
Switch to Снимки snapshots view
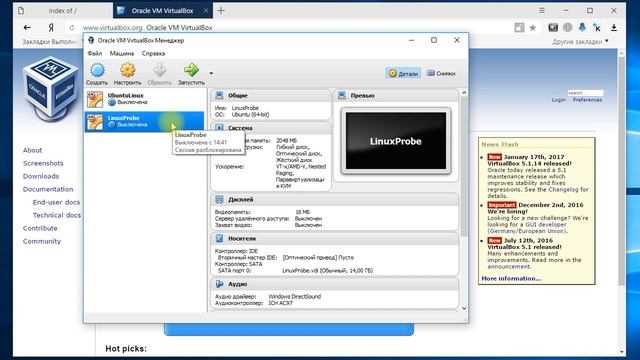[x=441, y=73]
